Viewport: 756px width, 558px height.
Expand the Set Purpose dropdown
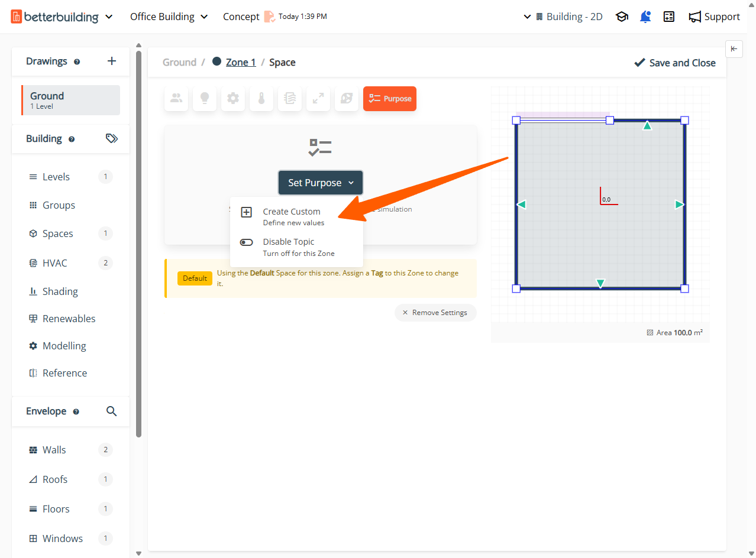click(321, 183)
